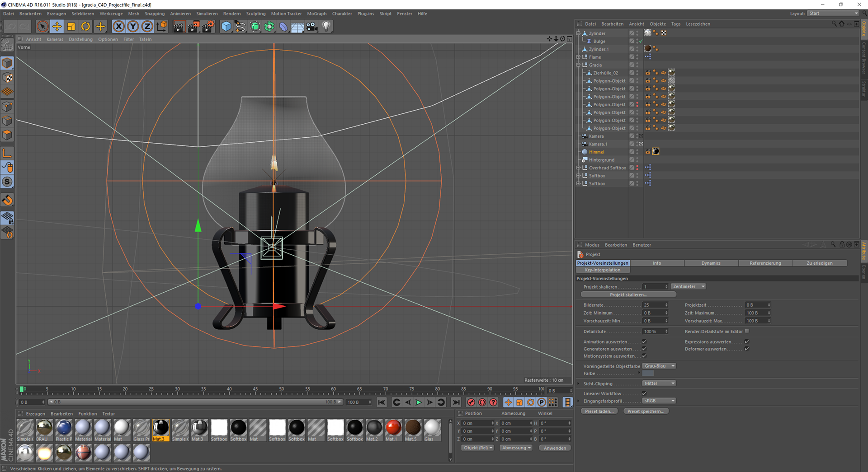Image resolution: width=868 pixels, height=472 pixels.
Task: Click the Projekt skalieren... button
Action: (x=628, y=294)
